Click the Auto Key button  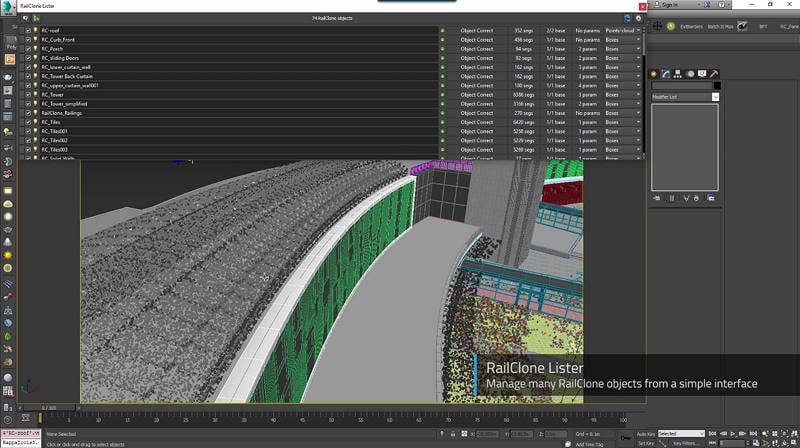click(x=645, y=434)
